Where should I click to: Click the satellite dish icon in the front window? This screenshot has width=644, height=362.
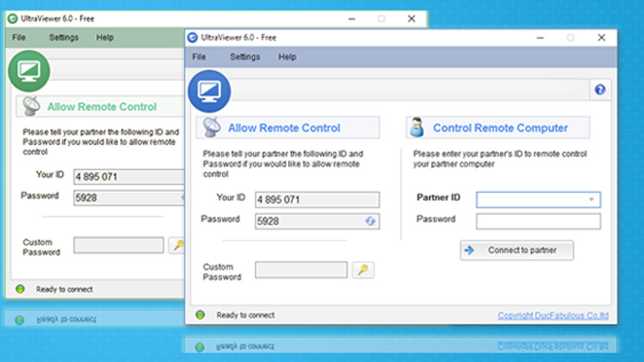pos(212,127)
